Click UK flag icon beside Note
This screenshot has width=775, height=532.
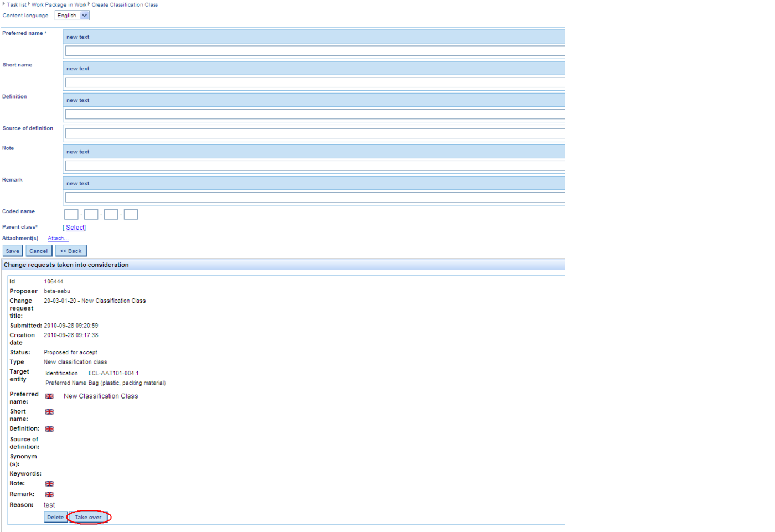click(49, 484)
